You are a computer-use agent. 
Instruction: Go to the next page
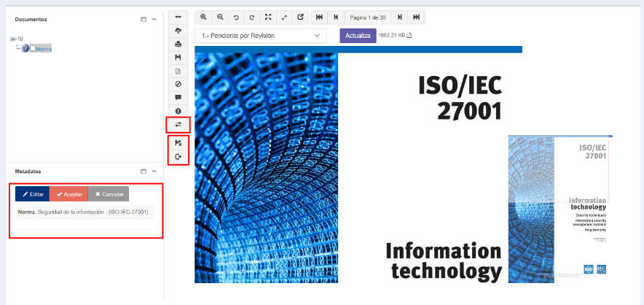[x=400, y=17]
